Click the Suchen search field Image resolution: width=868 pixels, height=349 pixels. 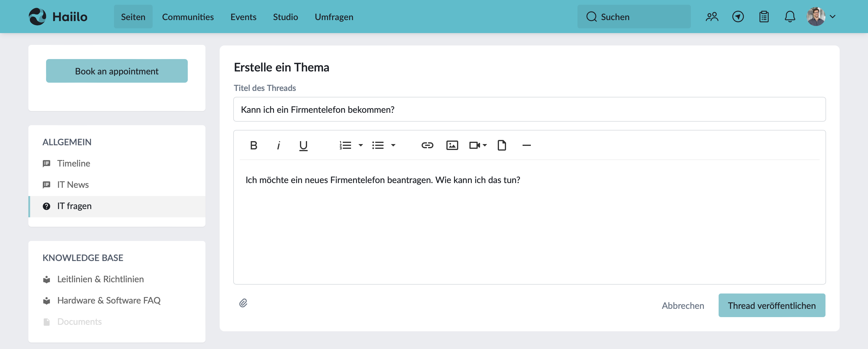click(634, 17)
